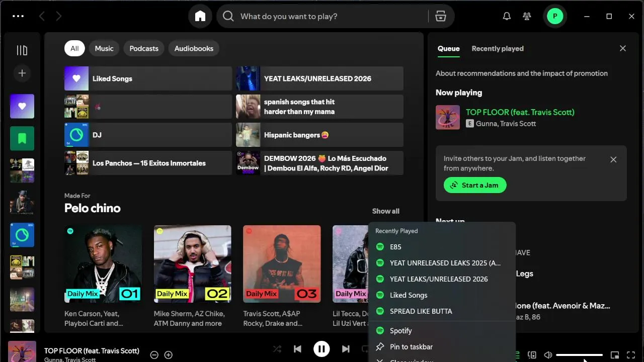Viewport: 644px width, 362px height.
Task: Close the Queue panel
Action: pos(623,48)
